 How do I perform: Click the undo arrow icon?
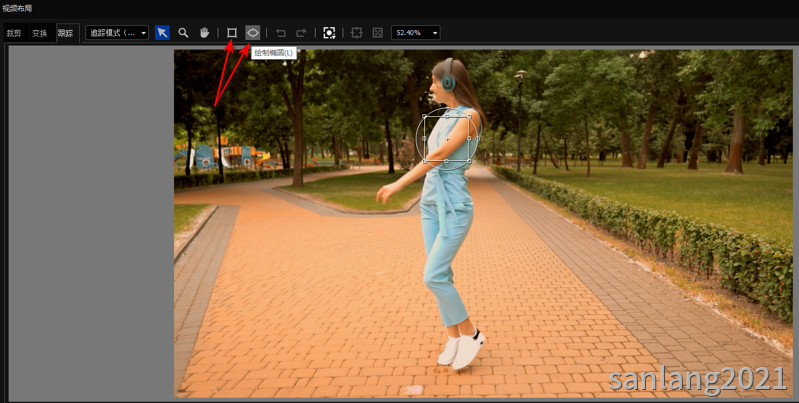pyautogui.click(x=280, y=33)
